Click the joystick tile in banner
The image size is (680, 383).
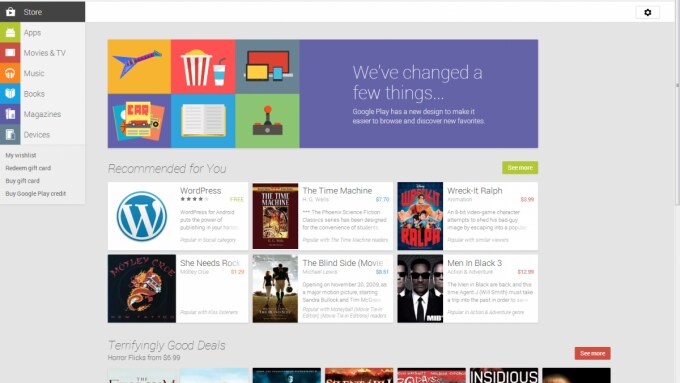(268, 121)
